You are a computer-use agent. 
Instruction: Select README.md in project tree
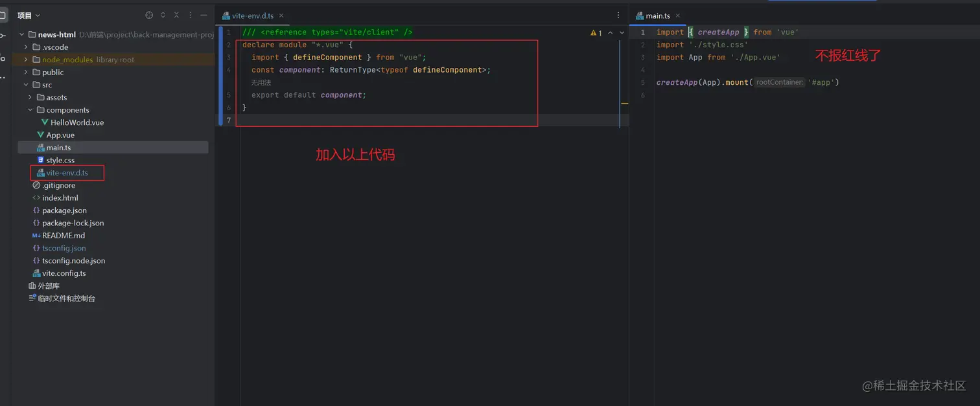pos(64,236)
